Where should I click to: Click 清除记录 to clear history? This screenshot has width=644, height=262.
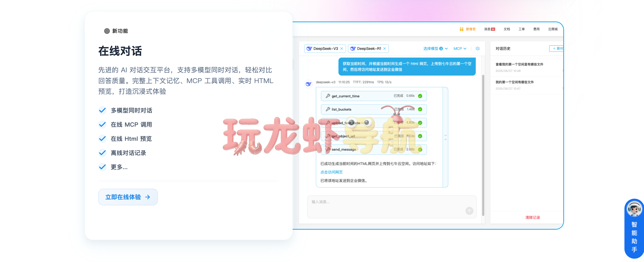click(532, 217)
